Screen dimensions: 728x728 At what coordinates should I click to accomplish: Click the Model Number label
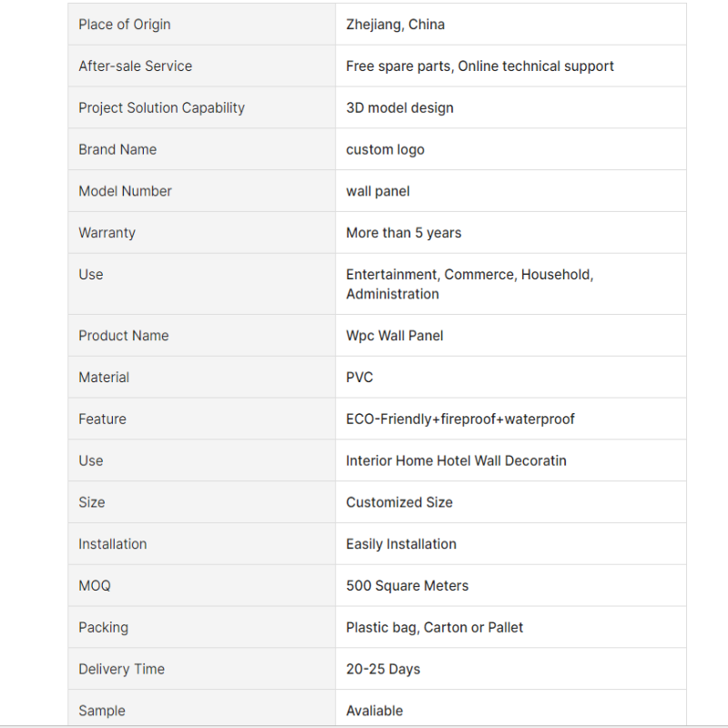click(125, 191)
